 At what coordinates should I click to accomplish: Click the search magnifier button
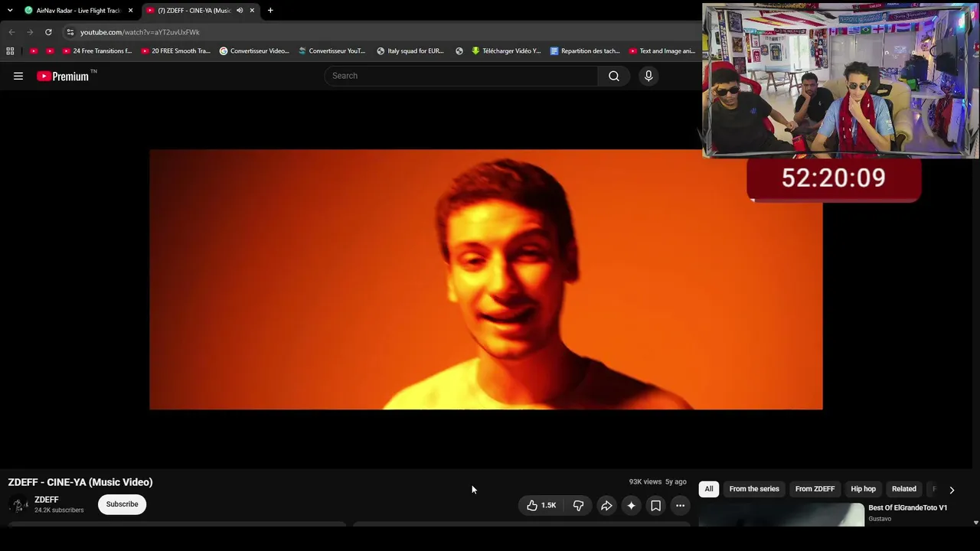(x=614, y=76)
